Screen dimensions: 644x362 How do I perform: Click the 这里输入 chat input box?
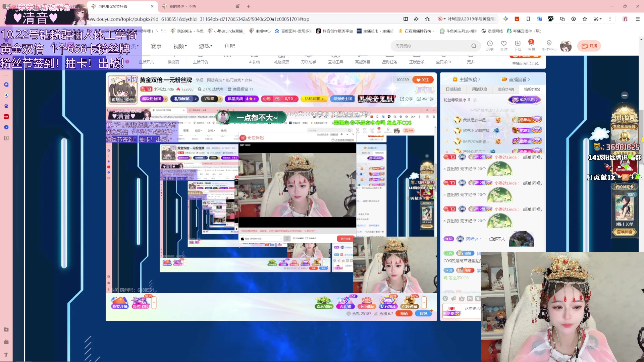pos(472,308)
